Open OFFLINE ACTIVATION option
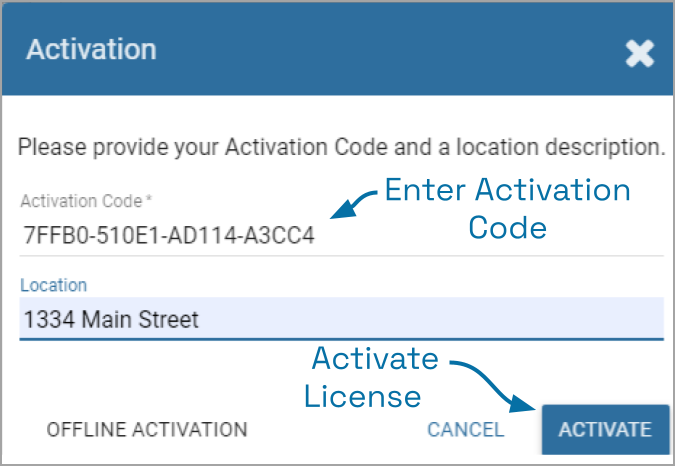This screenshot has height=466, width=675. [x=147, y=430]
